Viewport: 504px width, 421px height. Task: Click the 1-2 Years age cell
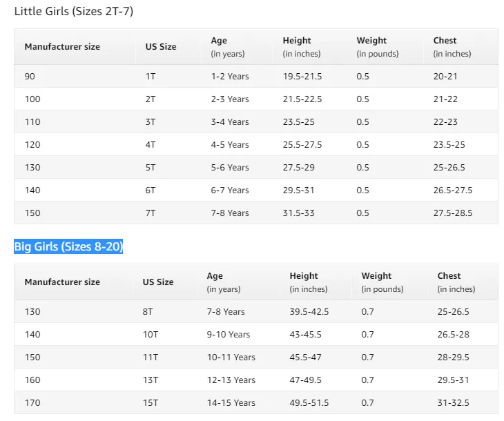pos(230,76)
